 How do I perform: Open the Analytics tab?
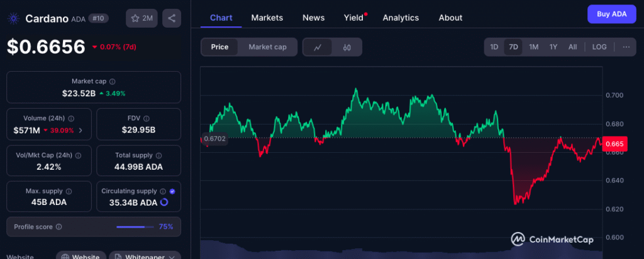pyautogui.click(x=401, y=18)
